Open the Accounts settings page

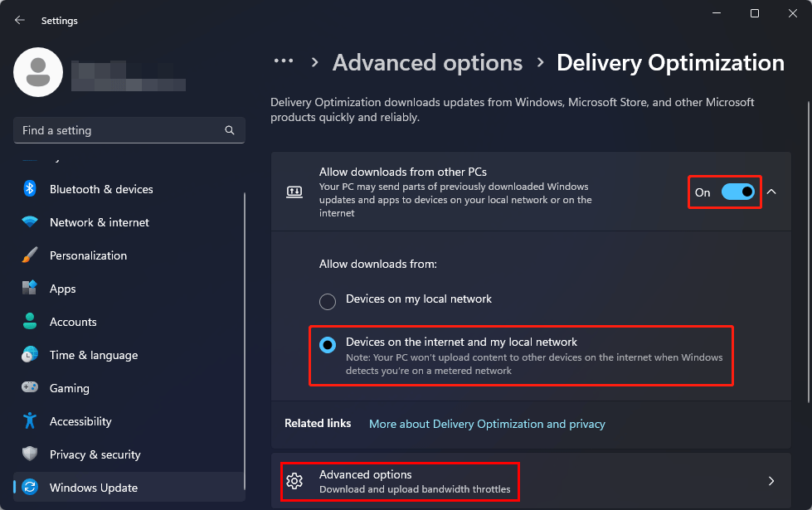pos(73,322)
